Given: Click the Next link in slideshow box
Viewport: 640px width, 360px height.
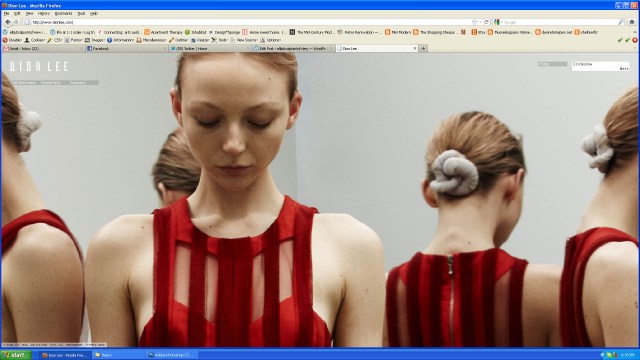Looking at the screenshot, I should pyautogui.click(x=624, y=69).
